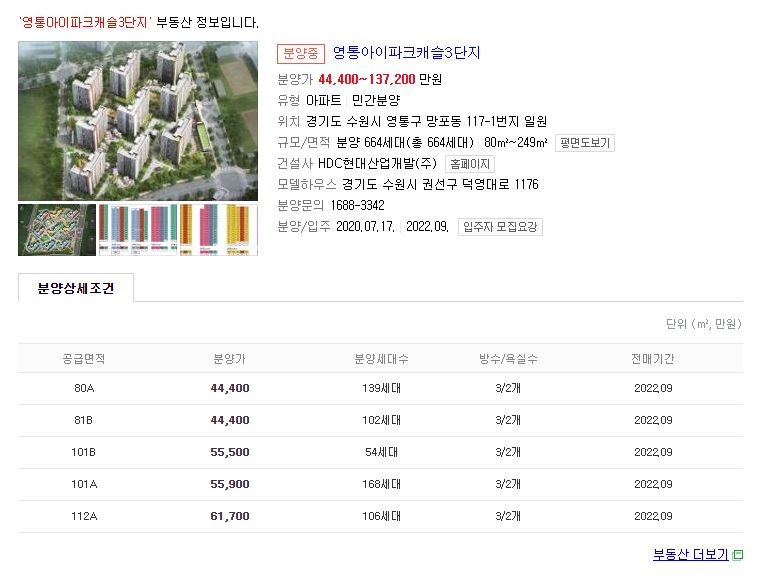Click the 101A supply area cell
778x576 pixels.
pyautogui.click(x=84, y=484)
